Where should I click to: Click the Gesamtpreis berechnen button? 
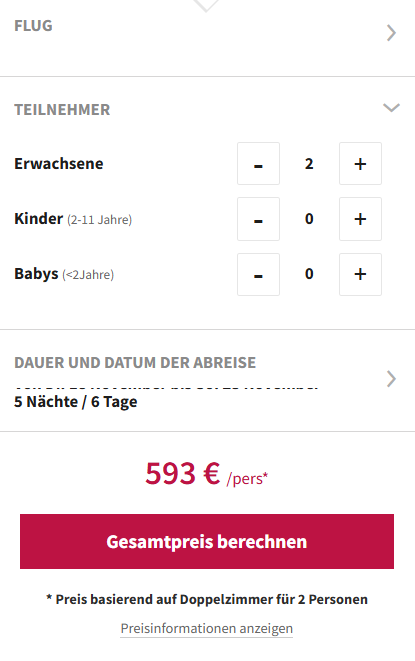click(207, 541)
